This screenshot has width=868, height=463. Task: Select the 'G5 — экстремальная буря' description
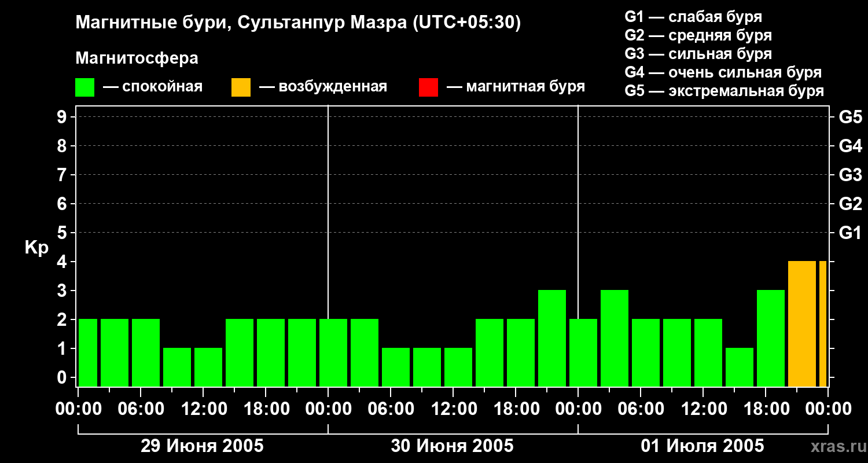(724, 91)
